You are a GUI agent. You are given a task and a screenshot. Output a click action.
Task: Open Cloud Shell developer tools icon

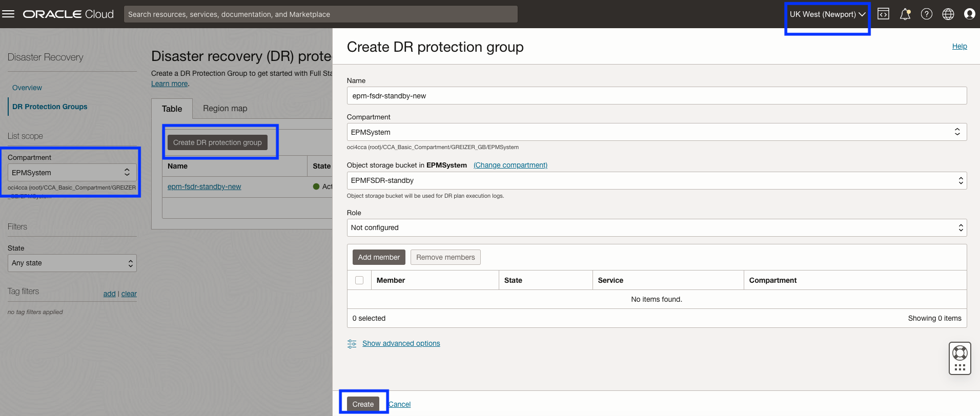point(883,14)
